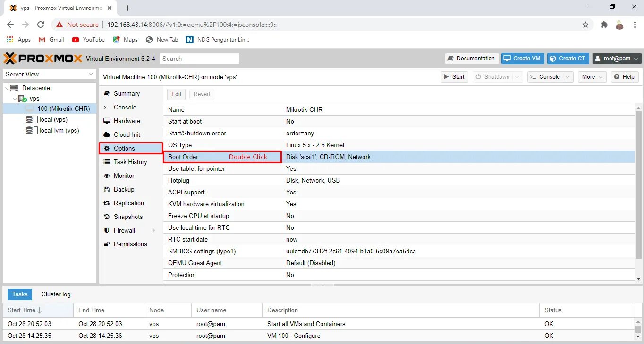The width and height of the screenshot is (644, 344).
Task: Open the Help button
Action: pyautogui.click(x=625, y=76)
